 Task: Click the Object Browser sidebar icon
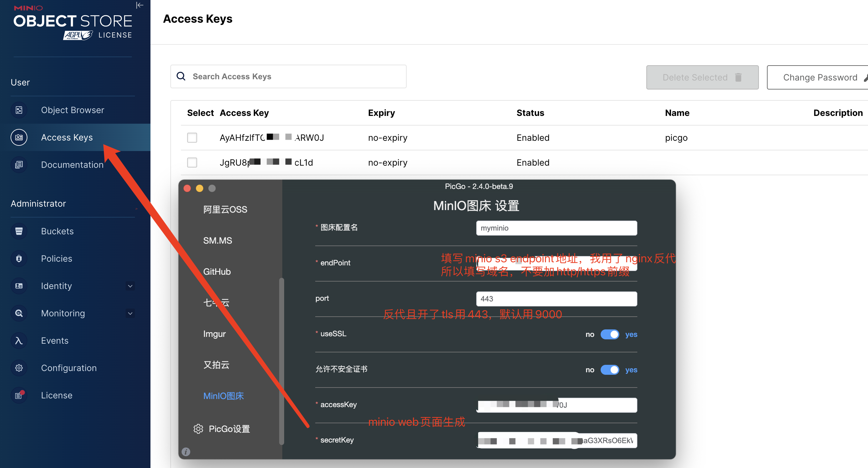click(19, 110)
